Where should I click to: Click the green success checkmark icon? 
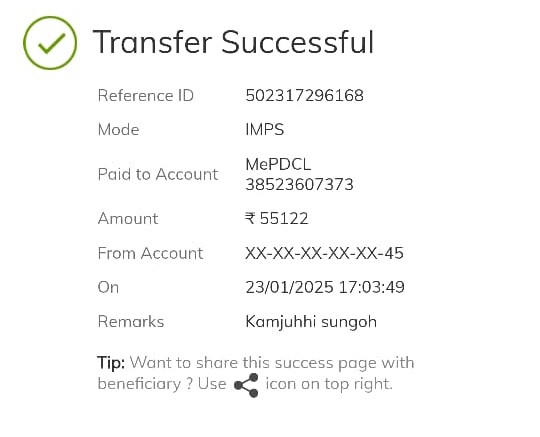tap(50, 43)
